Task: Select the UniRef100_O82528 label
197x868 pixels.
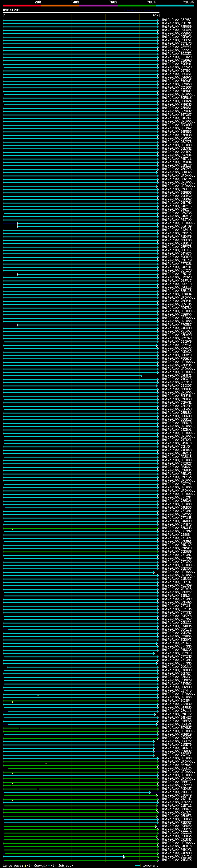Action: [x=177, y=67]
